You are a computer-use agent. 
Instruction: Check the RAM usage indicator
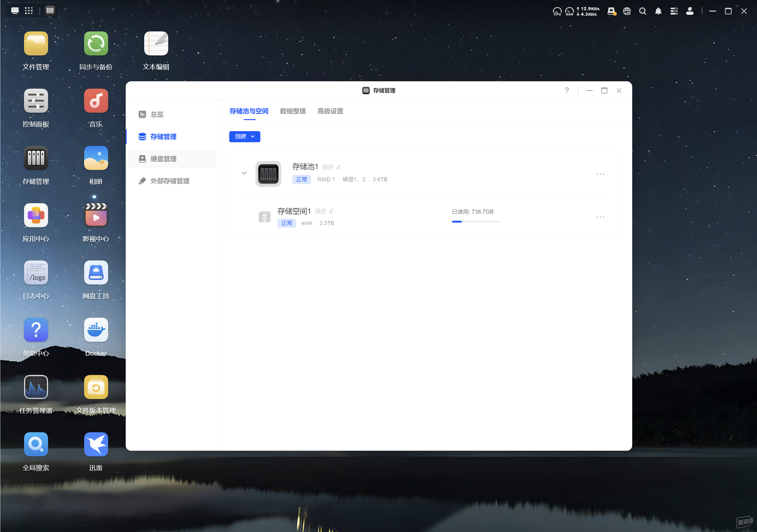tap(569, 11)
